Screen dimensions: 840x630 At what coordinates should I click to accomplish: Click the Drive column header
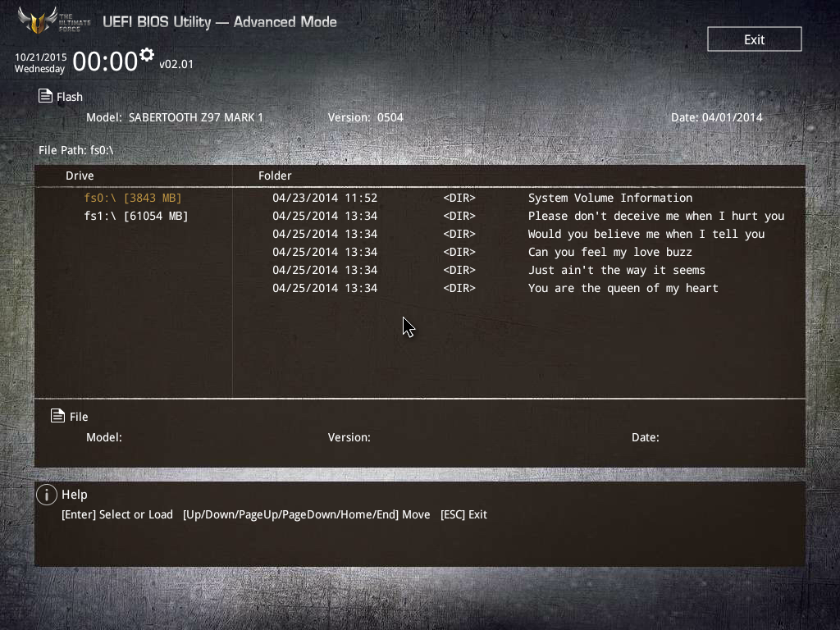[x=80, y=176]
